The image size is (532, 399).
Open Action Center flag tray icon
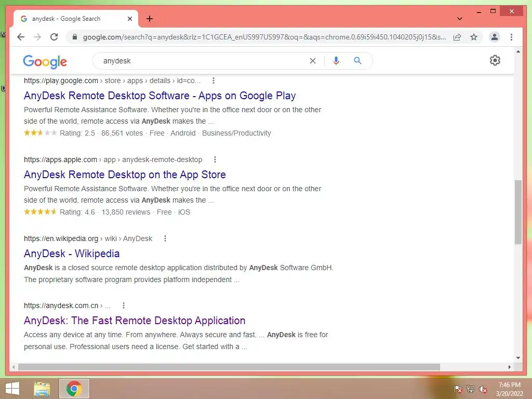pos(458,389)
